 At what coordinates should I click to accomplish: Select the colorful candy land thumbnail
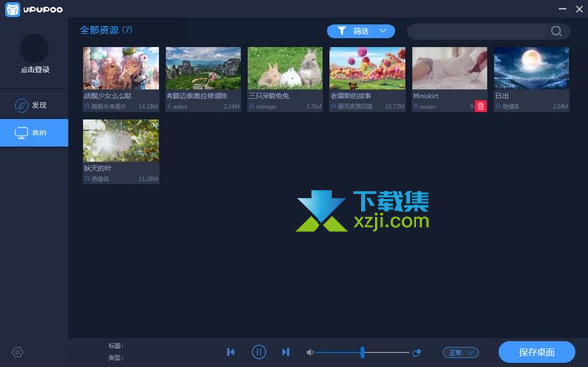coord(367,69)
